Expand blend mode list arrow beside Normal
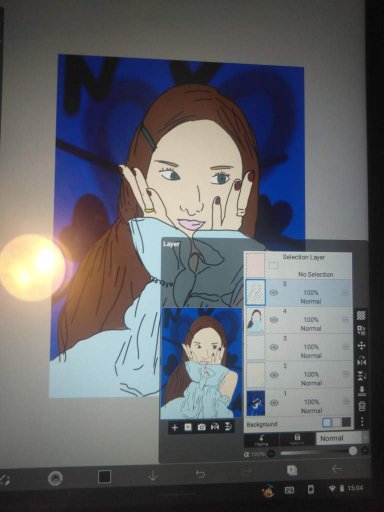384x512 pixels. 365,438
